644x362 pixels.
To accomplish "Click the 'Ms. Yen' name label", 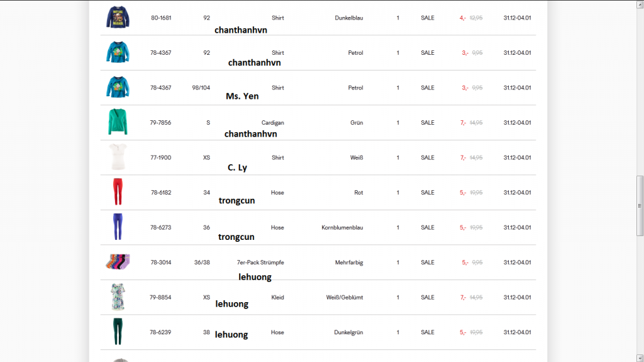I will coord(242,96).
